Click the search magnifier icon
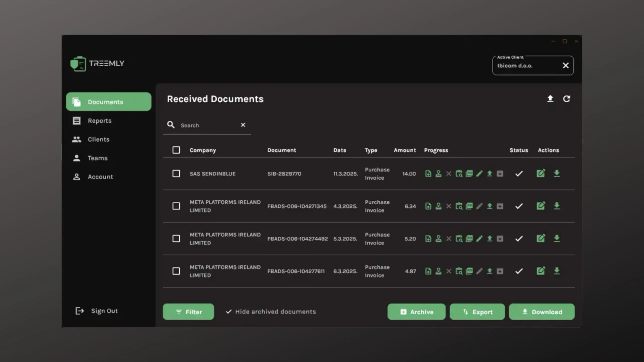644x362 pixels. [171, 125]
